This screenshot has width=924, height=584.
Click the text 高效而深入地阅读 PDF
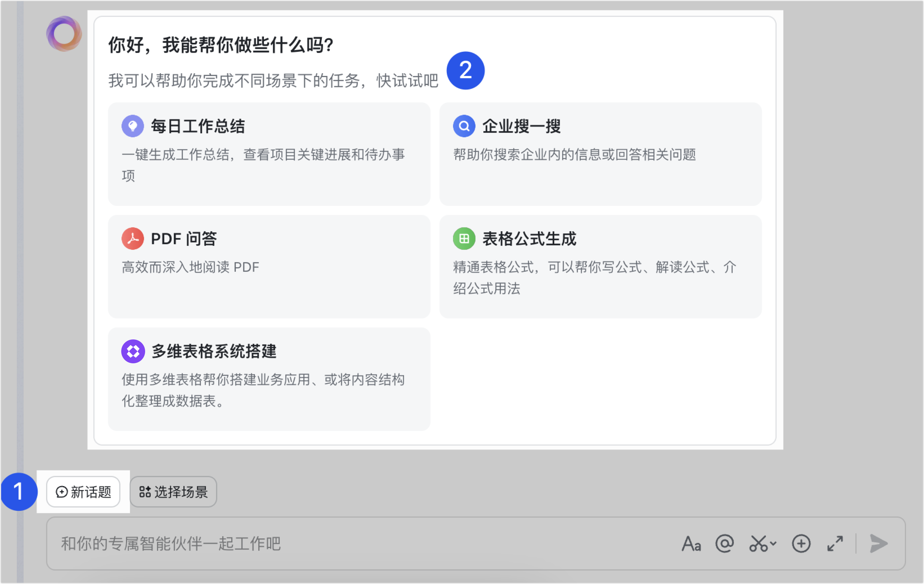coord(190,267)
